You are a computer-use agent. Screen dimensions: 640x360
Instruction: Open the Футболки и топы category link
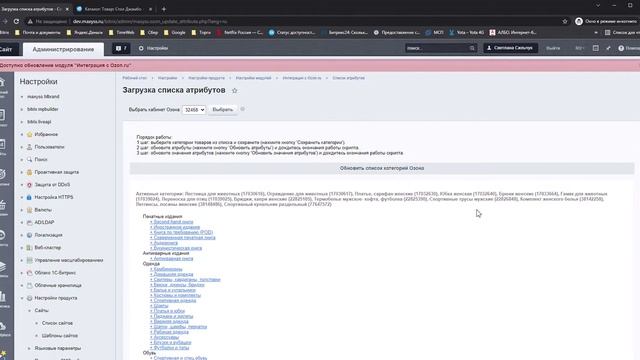click(x=170, y=348)
